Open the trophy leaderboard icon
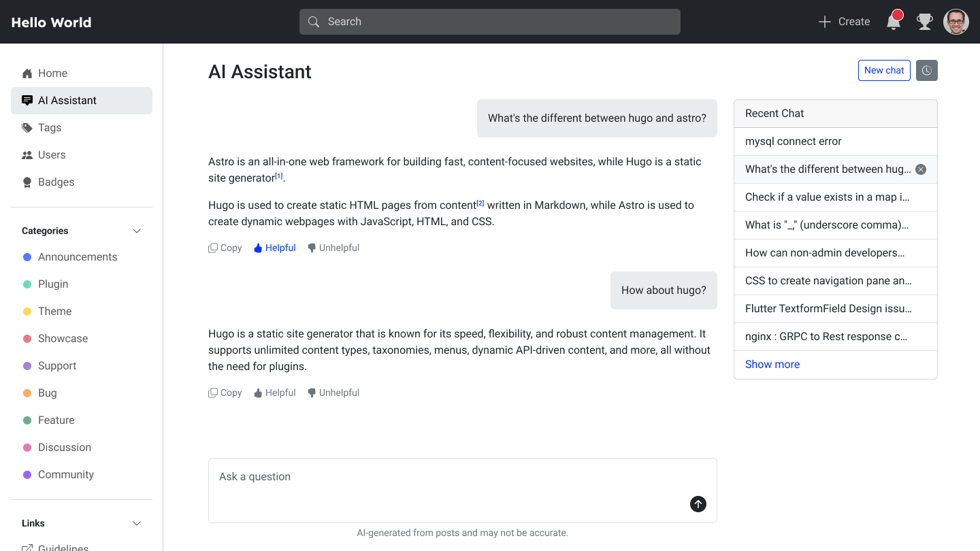 (x=924, y=21)
